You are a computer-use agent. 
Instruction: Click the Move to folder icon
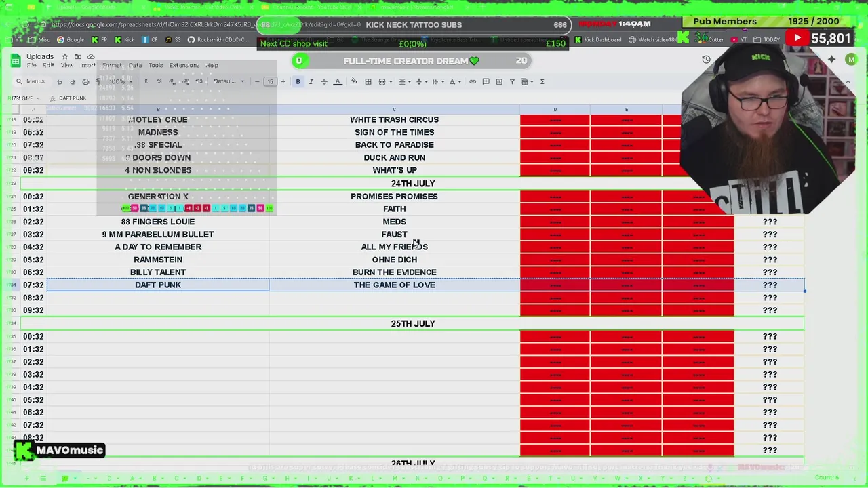[78, 56]
